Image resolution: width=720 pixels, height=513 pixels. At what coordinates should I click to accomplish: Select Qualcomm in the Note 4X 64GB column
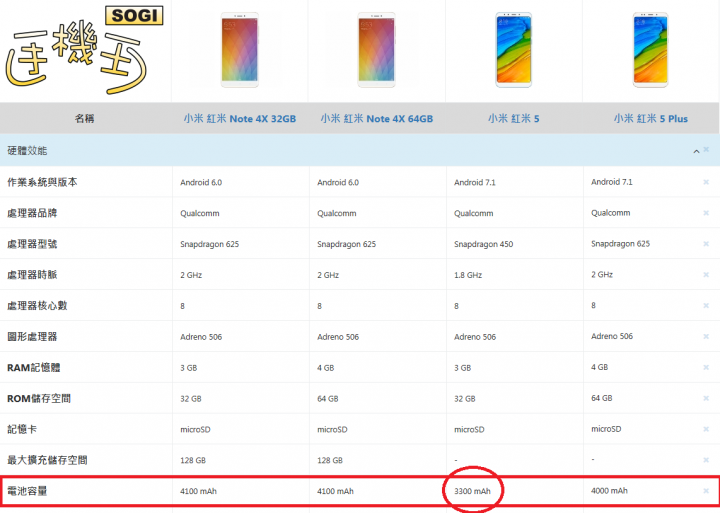pos(337,213)
